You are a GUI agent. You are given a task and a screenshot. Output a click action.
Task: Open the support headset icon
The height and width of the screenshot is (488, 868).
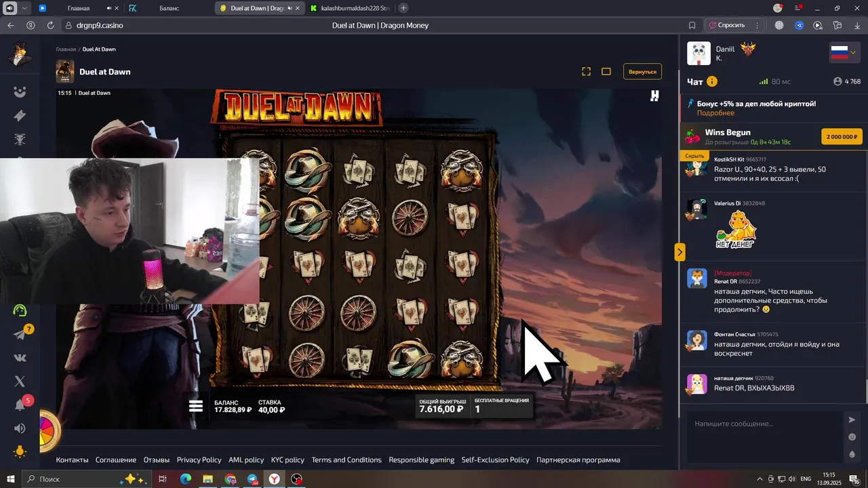(x=20, y=310)
